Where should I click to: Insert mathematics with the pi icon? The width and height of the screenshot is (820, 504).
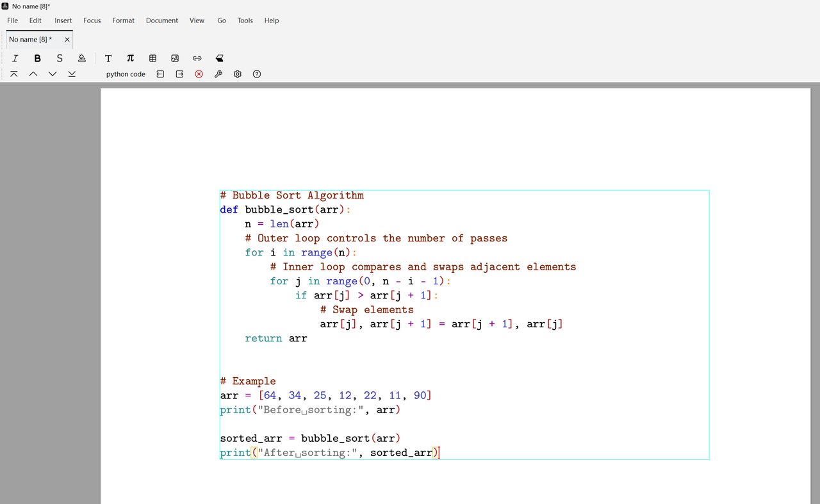(130, 58)
